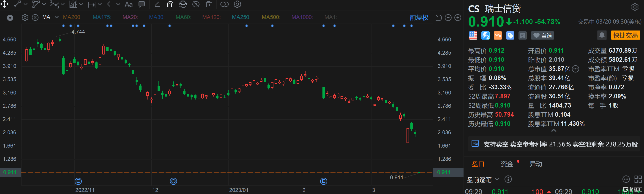Viewport: 644px width, 194px height.
Task: Toggle the MA500 line legend
Action: tap(271, 17)
